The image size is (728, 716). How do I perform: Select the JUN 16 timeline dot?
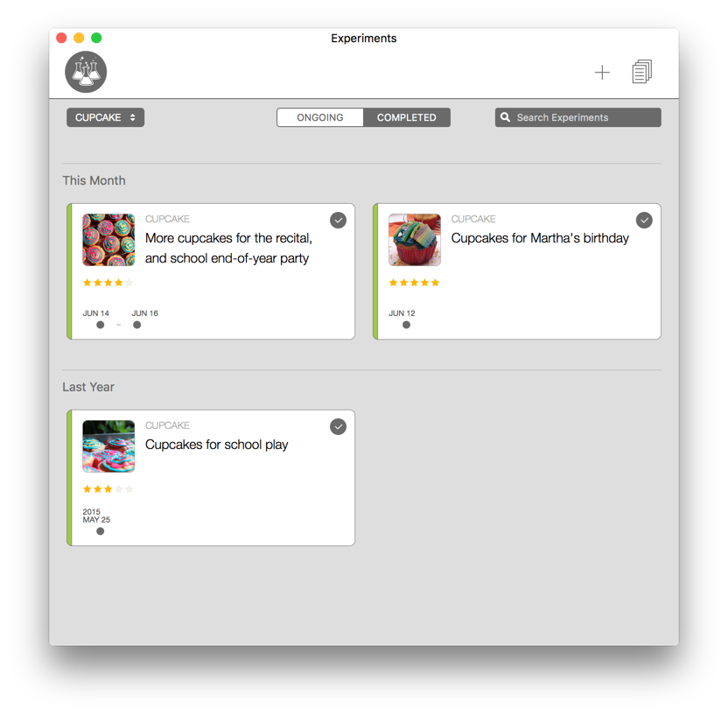137,325
